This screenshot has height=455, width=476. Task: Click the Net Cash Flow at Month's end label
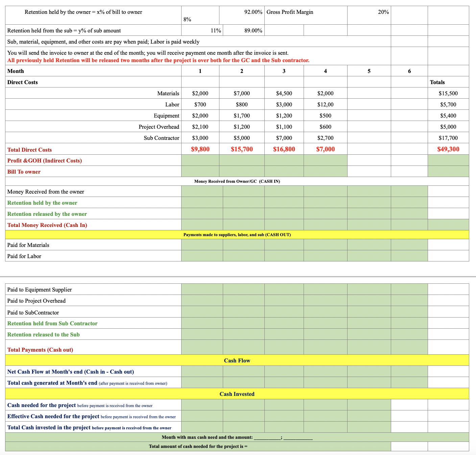(x=71, y=372)
